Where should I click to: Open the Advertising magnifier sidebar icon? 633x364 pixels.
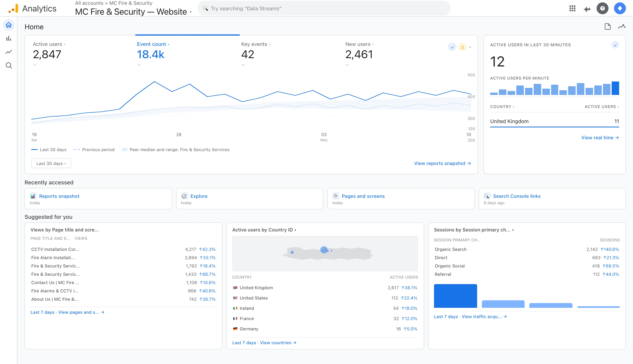pos(9,65)
